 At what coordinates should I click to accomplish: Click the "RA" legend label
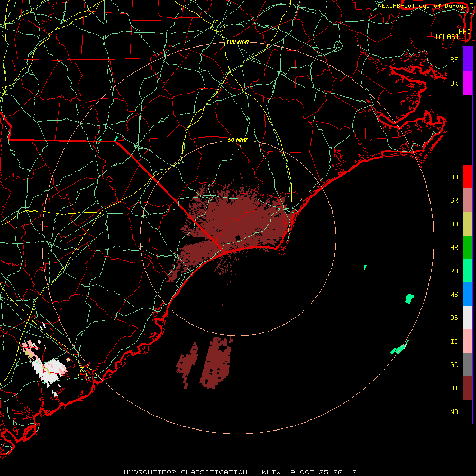[x=454, y=271]
